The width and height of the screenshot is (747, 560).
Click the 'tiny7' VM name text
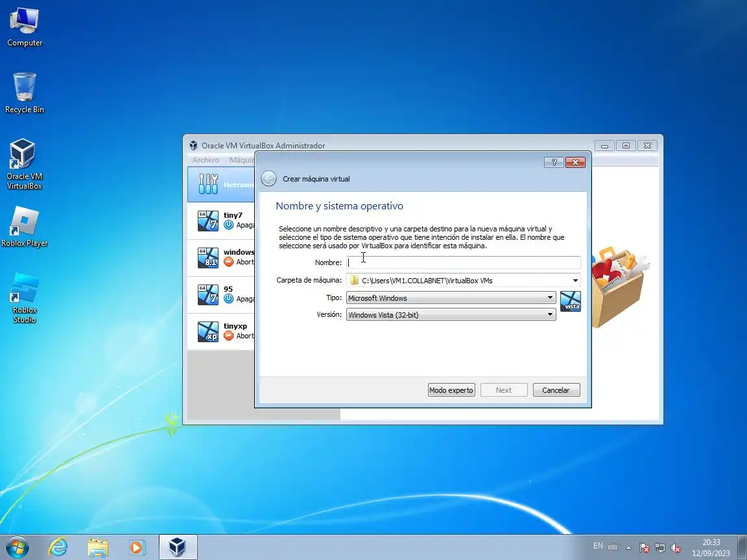click(233, 215)
